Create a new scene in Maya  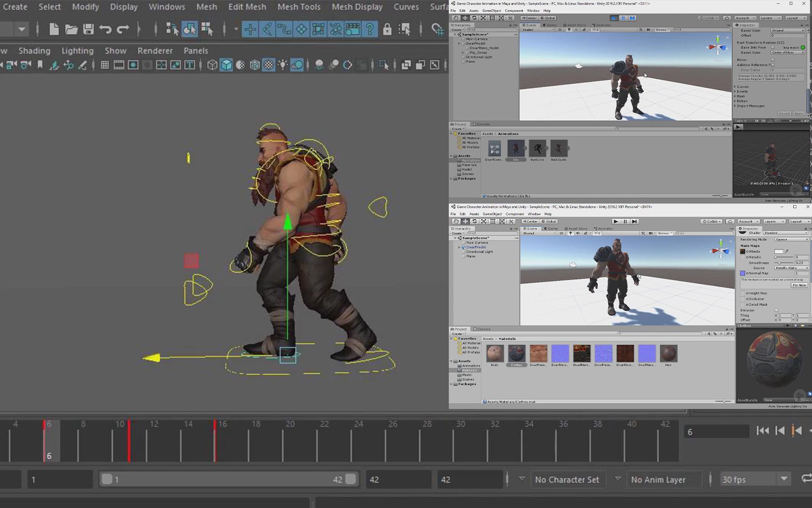tap(53, 29)
